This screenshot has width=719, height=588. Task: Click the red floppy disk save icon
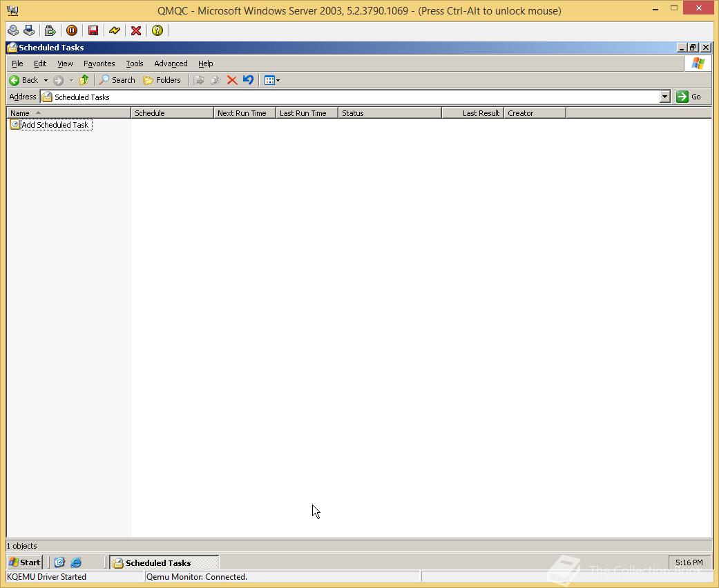click(x=93, y=30)
